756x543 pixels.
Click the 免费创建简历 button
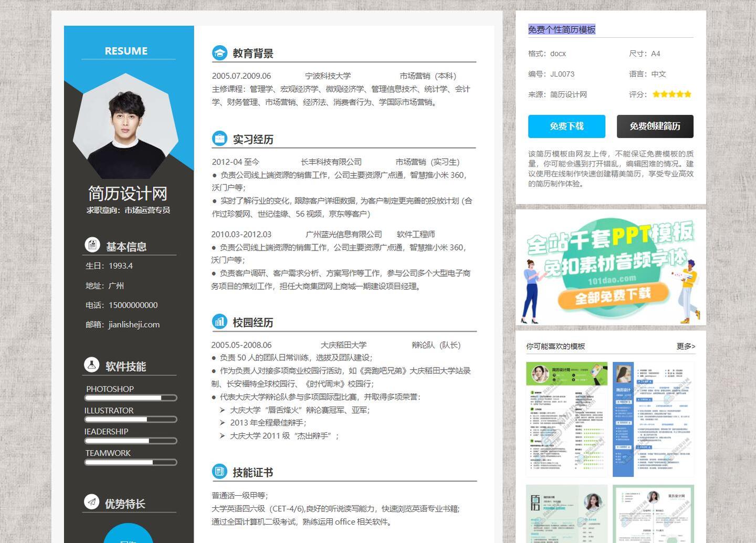(655, 126)
